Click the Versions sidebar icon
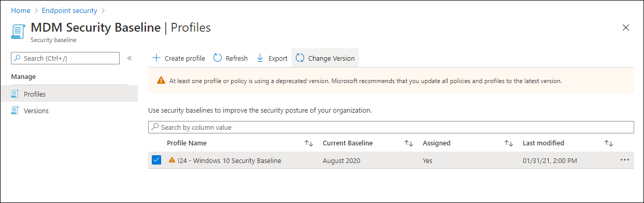The image size is (644, 203). [x=15, y=111]
